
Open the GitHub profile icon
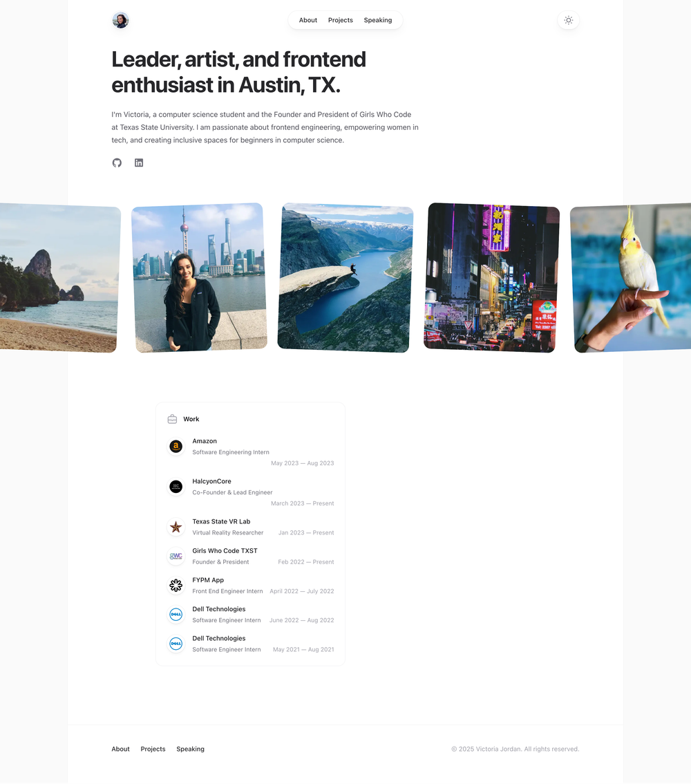coord(117,162)
